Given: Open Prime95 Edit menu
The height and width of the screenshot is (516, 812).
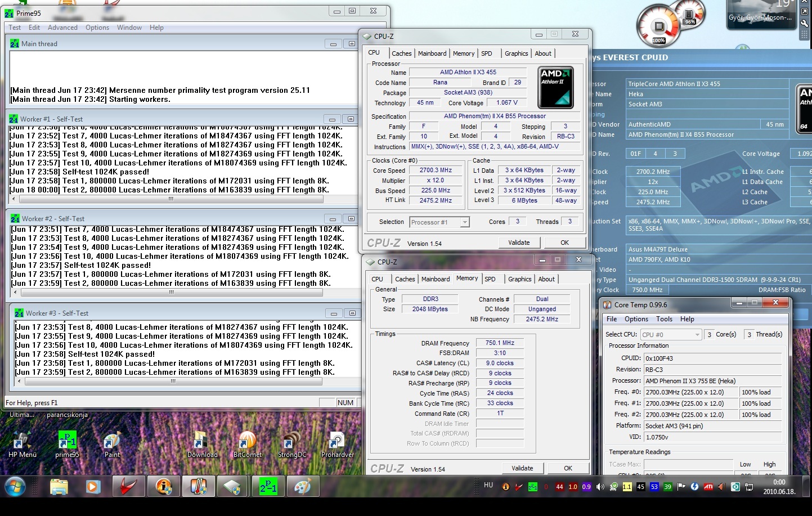Looking at the screenshot, I should (34, 28).
